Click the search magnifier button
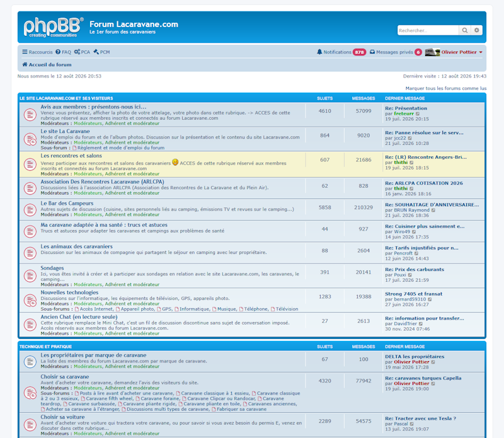Image resolution: width=504 pixels, height=438 pixels. tap(465, 30)
